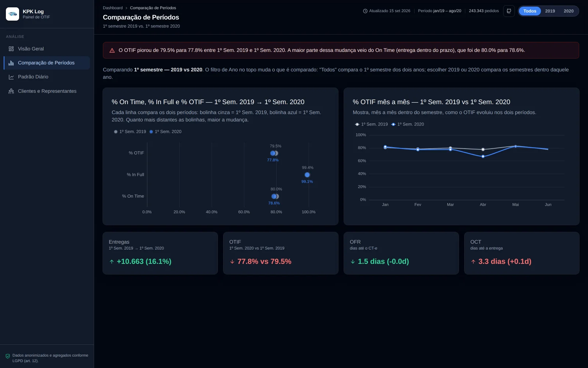Open Padrão Diário in the sidebar
This screenshot has width=588, height=368.
47,77
